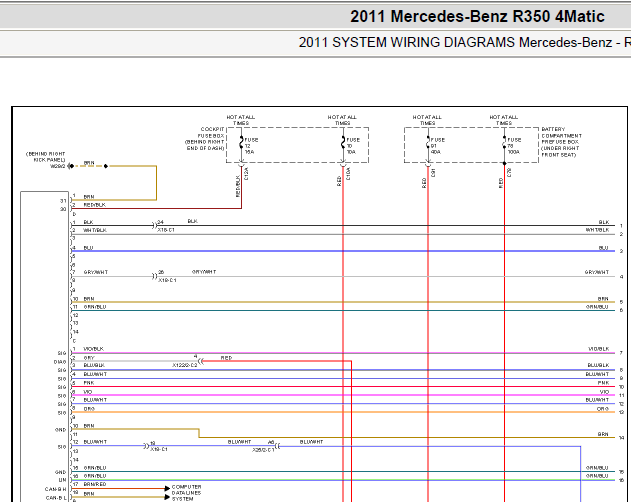The height and width of the screenshot is (502, 631).
Task: Click the "HOT AT ALL TIMES" text above FUSE 12
Action: 241,120
